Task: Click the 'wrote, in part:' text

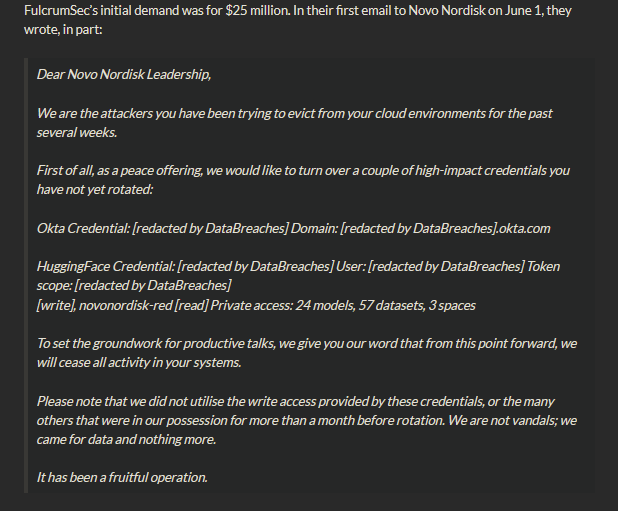Action: [x=63, y=30]
